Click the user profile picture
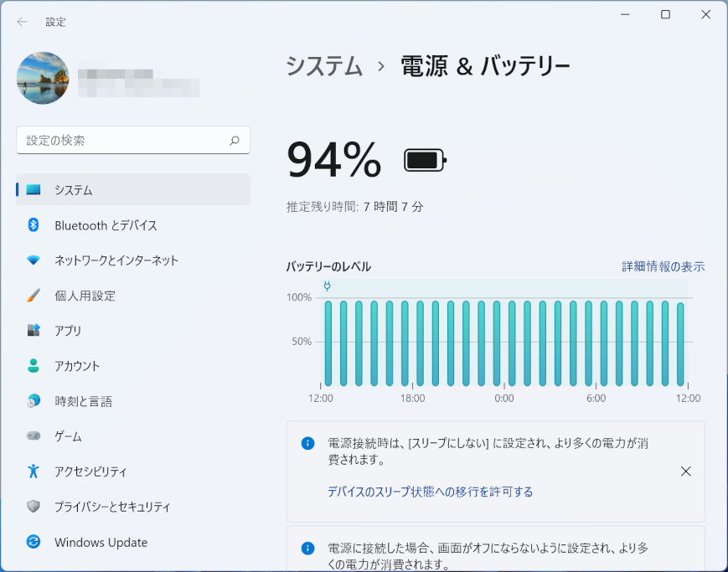Screen dimensions: 728x572 43,78
